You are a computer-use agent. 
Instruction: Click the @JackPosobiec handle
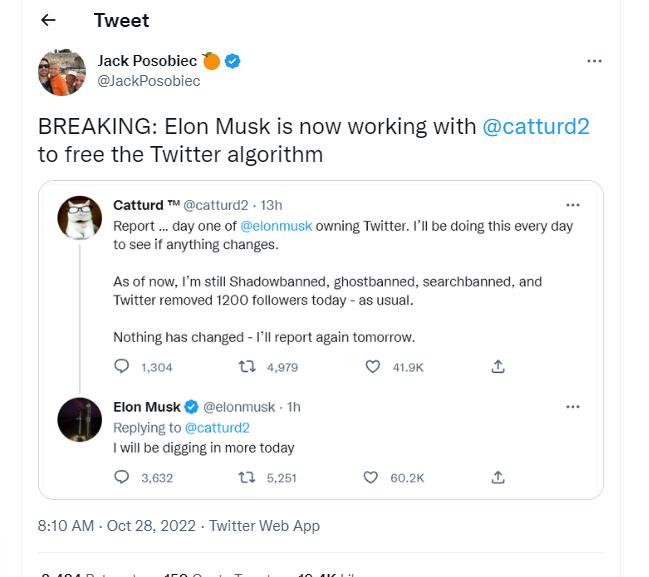pyautogui.click(x=149, y=81)
